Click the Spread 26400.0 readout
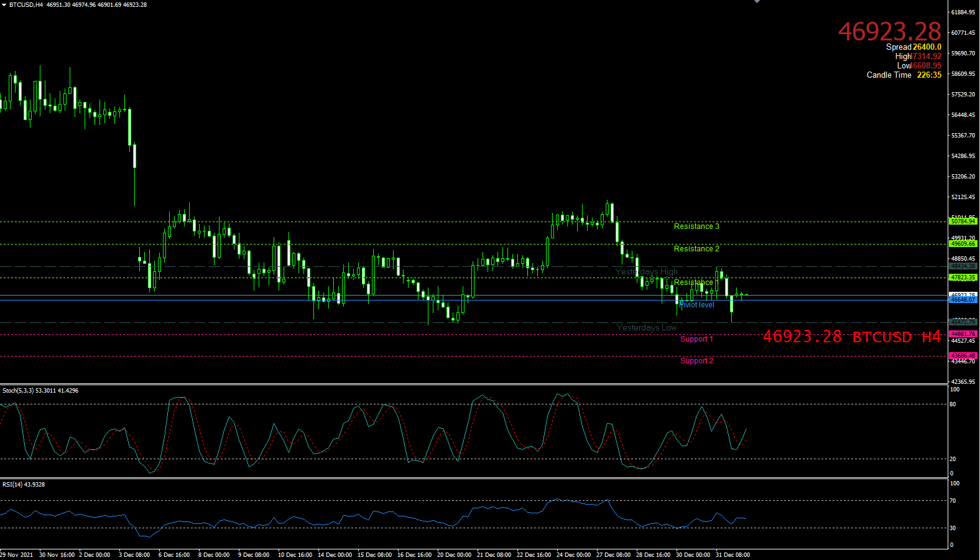 (913, 47)
